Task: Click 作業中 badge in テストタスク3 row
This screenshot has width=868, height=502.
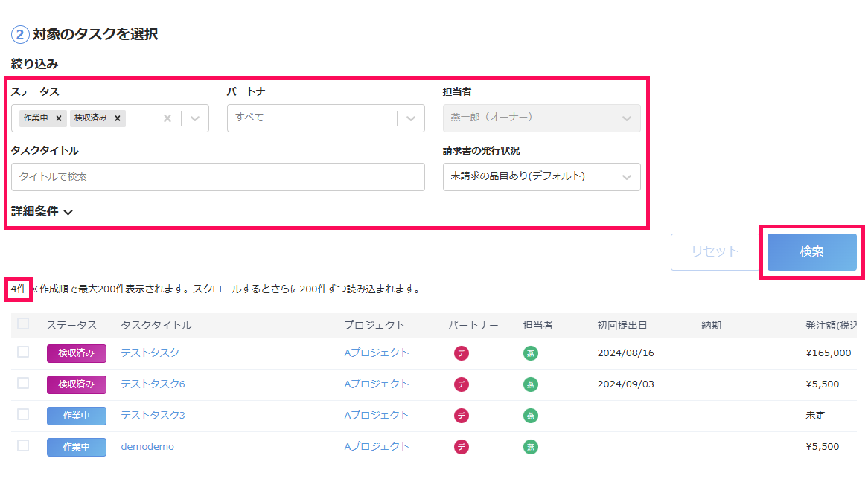Action: pyautogui.click(x=77, y=416)
